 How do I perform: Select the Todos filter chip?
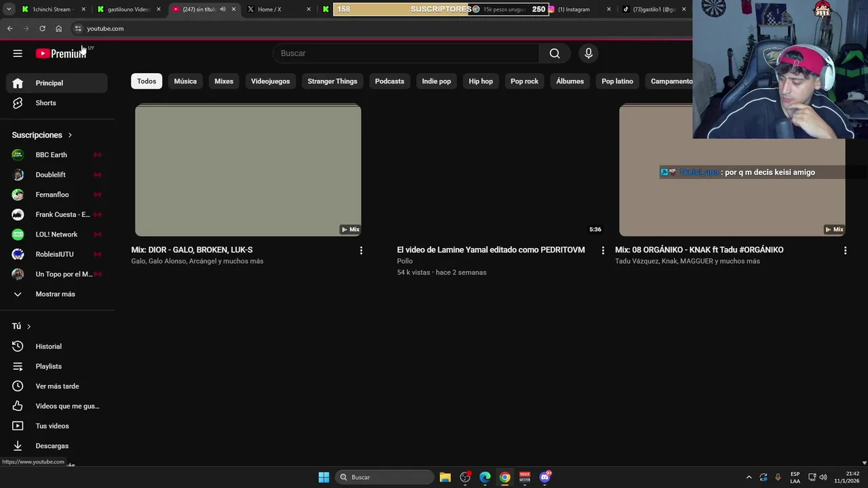(x=146, y=81)
